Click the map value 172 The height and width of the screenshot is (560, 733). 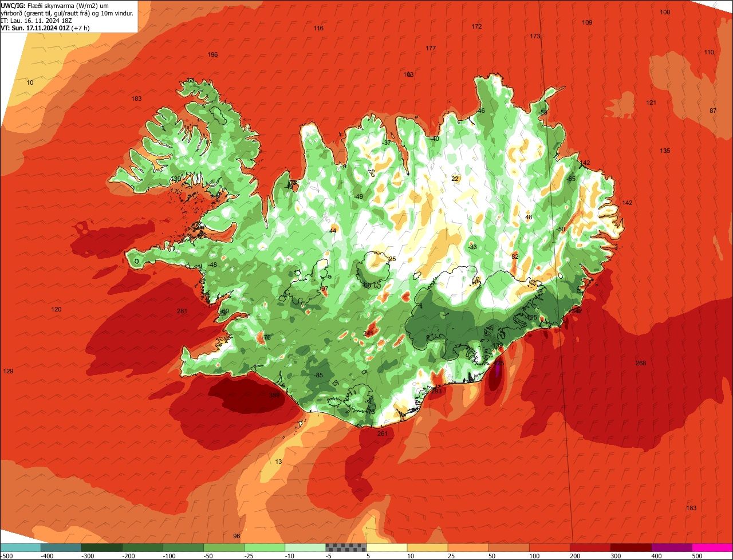(476, 27)
